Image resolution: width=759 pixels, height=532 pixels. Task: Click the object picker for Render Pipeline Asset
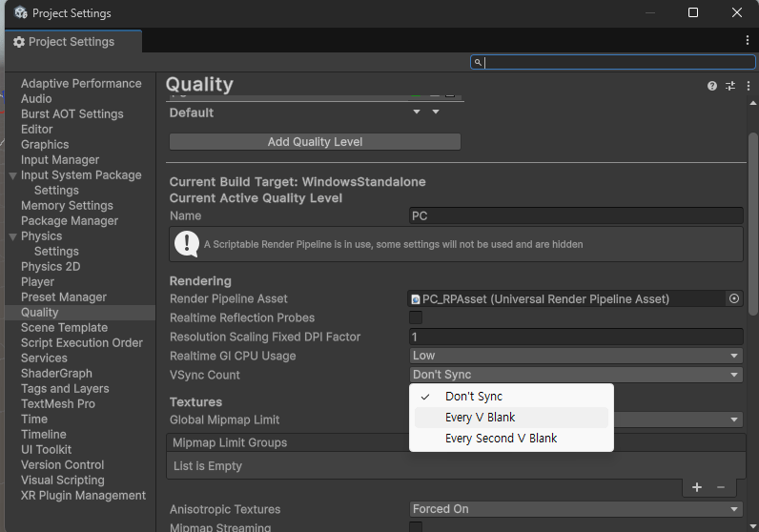click(733, 299)
